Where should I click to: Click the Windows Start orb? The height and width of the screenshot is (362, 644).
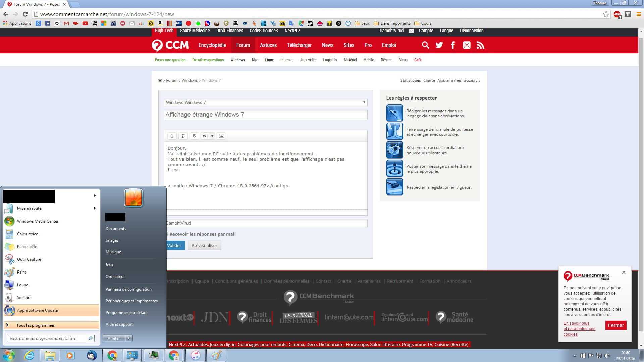(9, 355)
